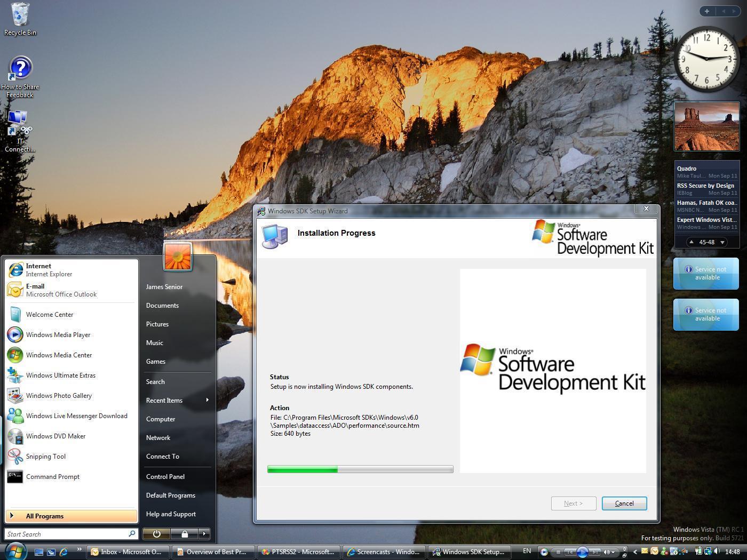747x560 pixels.
Task: Click Cancel in SDK Setup Wizard
Action: tap(624, 503)
